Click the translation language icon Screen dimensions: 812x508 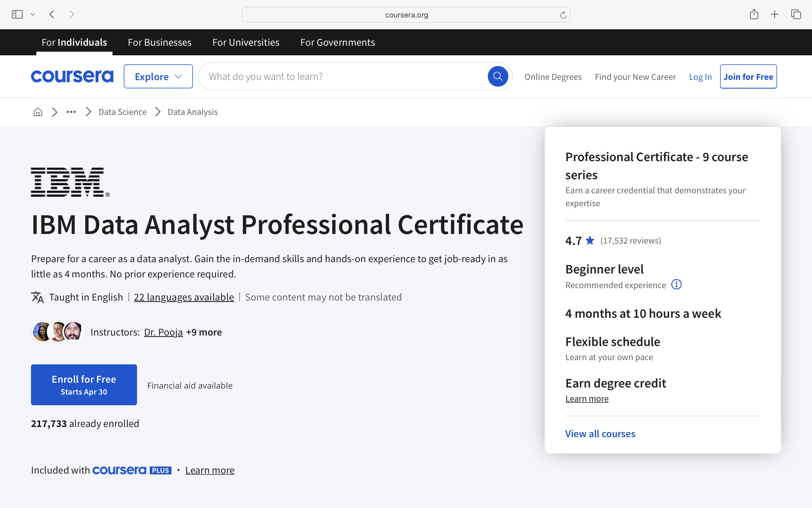37,297
